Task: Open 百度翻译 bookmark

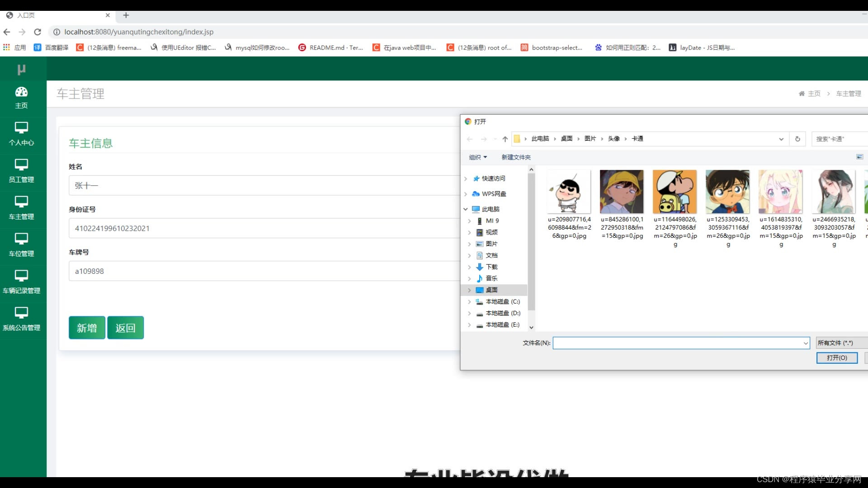Action: pyautogui.click(x=51, y=47)
